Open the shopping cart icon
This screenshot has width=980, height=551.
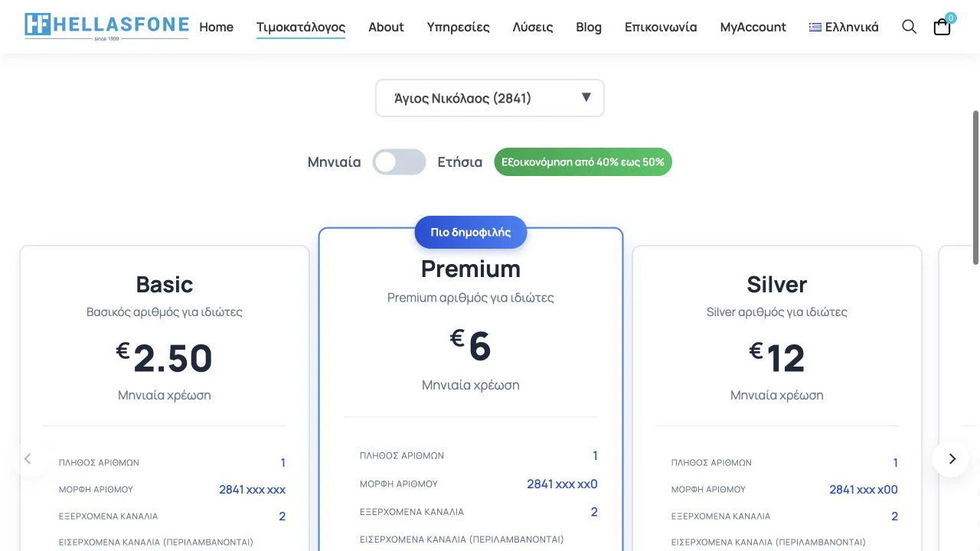pyautogui.click(x=942, y=27)
